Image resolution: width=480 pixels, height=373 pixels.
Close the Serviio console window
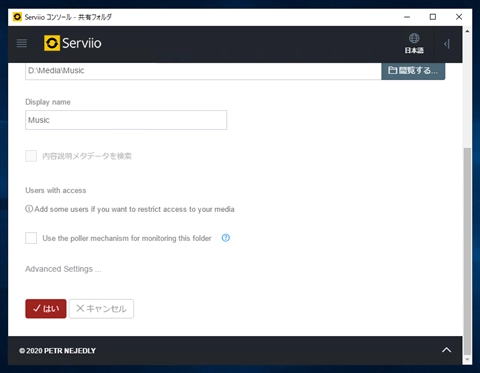click(459, 17)
